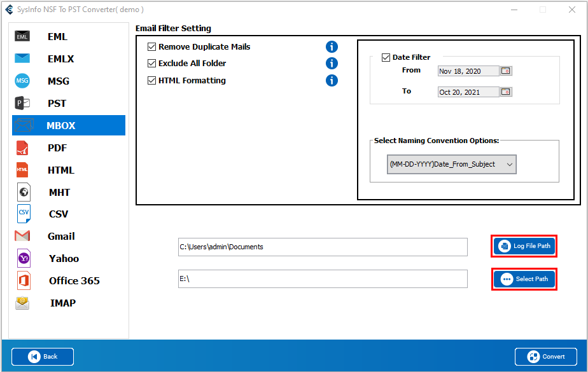The height and width of the screenshot is (372, 588).
Task: Expand the naming convention dropdown
Action: click(x=451, y=165)
